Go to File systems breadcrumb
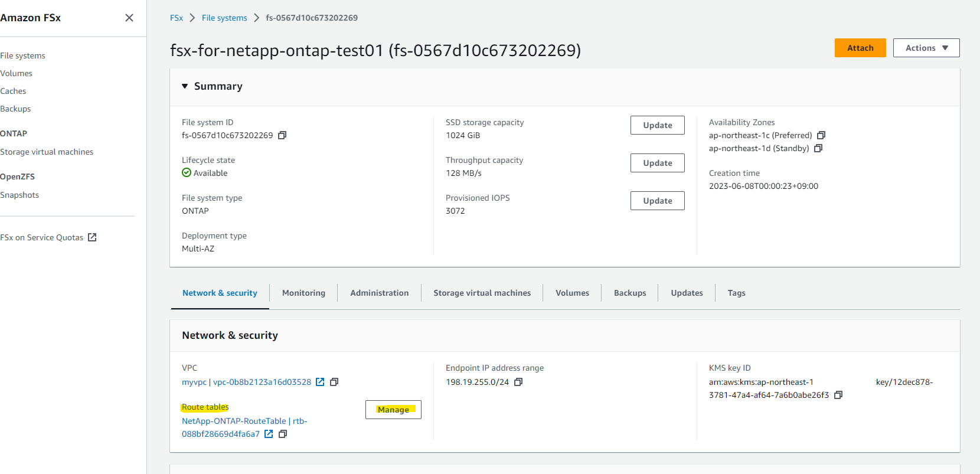The image size is (980, 474). tap(224, 18)
